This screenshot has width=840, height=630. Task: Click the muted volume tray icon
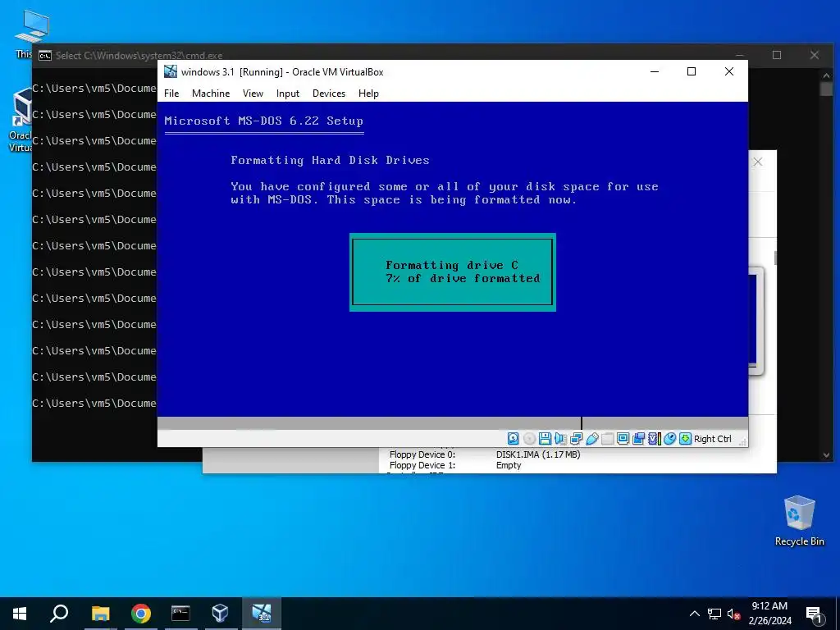[733, 614]
